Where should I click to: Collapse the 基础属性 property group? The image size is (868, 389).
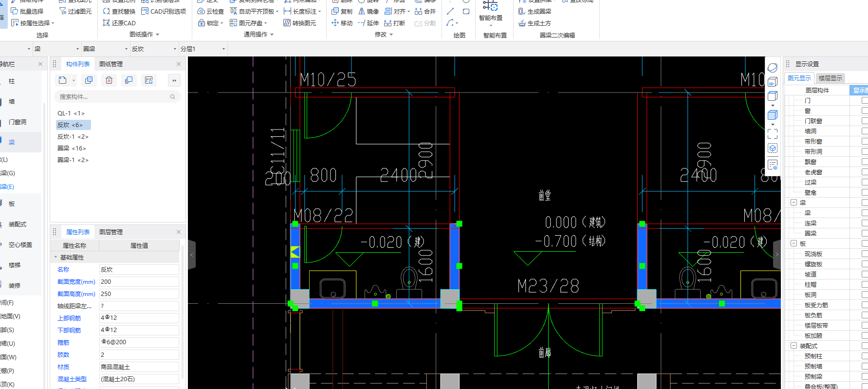click(x=55, y=257)
